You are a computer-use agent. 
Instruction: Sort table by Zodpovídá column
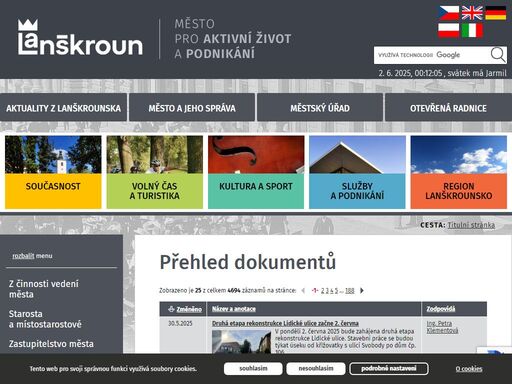(x=441, y=309)
